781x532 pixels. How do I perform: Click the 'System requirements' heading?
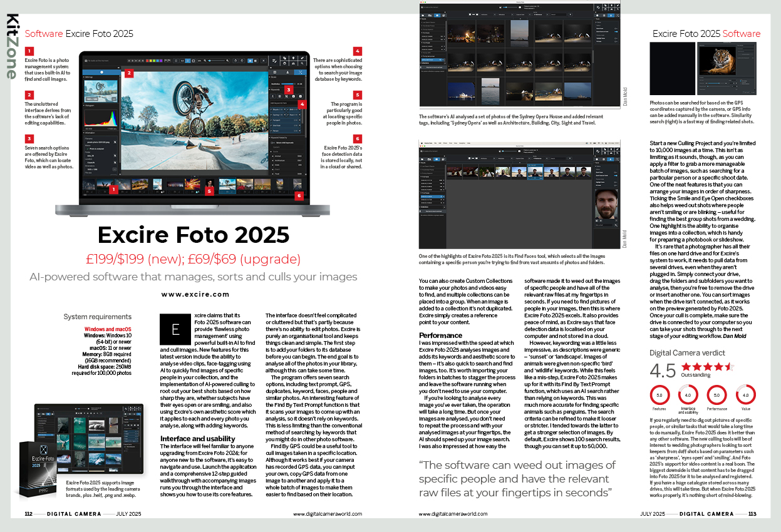tap(98, 317)
